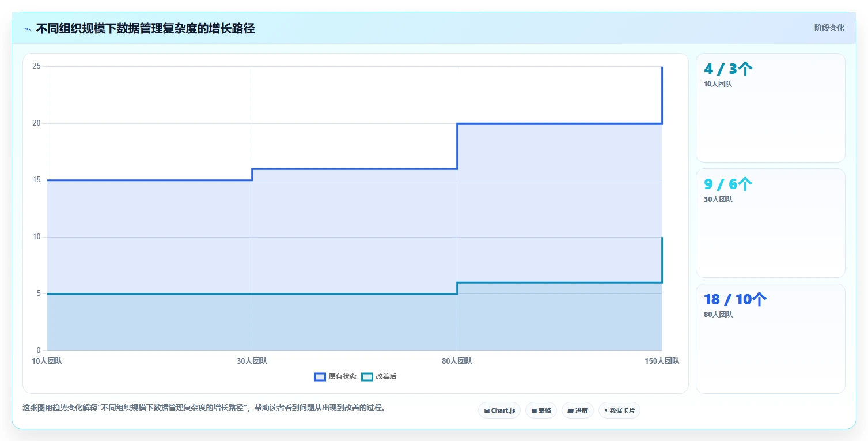
Task: Select the 18 / 10个 data card
Action: pos(771,338)
